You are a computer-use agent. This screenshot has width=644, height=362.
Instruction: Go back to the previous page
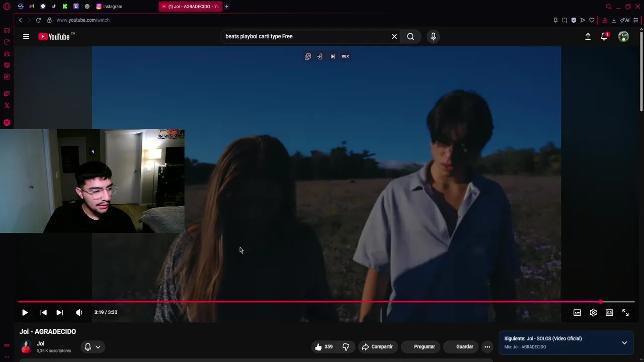point(20,20)
